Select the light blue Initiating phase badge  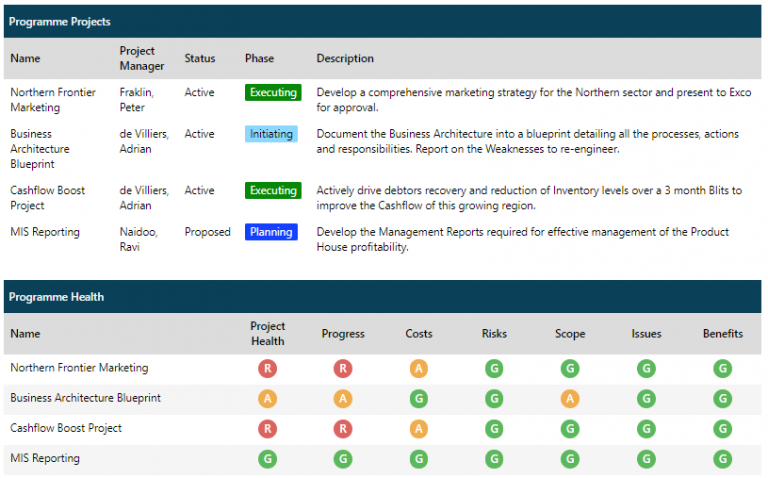pos(272,134)
